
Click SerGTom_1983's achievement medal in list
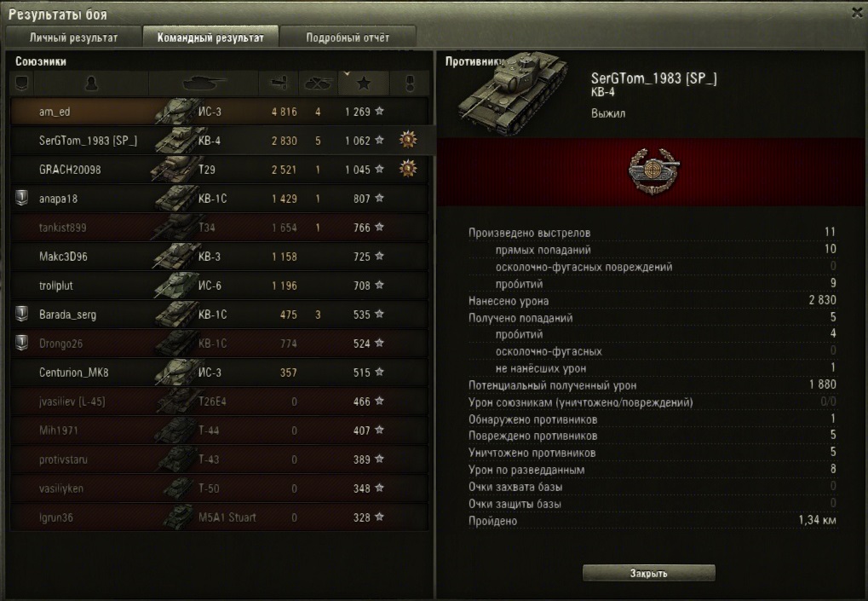click(x=409, y=140)
